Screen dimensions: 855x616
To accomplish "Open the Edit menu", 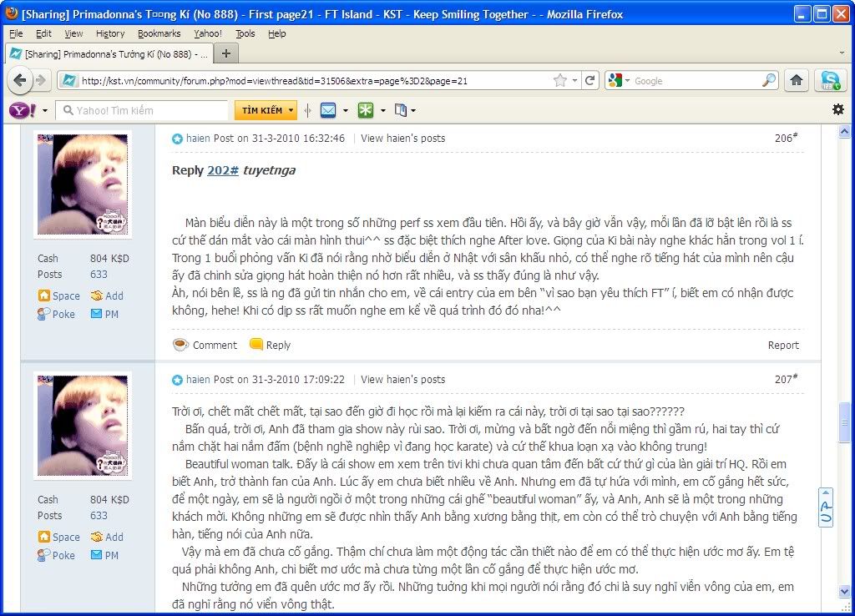I will [x=43, y=33].
